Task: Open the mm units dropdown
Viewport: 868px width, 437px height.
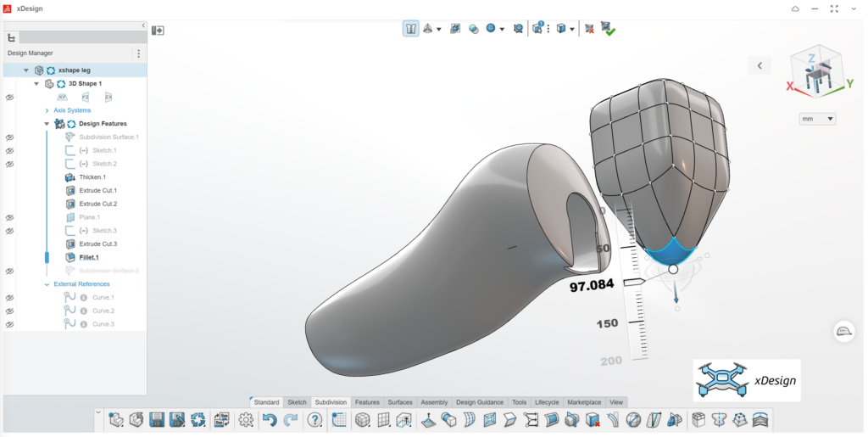Action: (817, 119)
